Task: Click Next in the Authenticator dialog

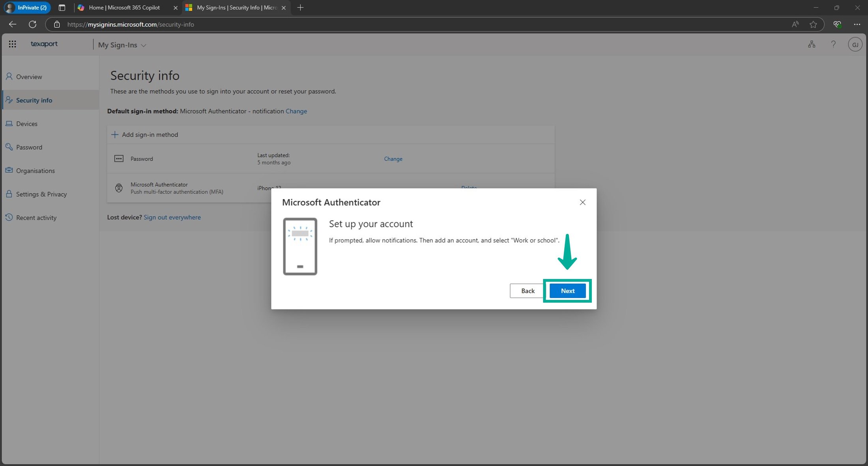Action: pyautogui.click(x=567, y=291)
